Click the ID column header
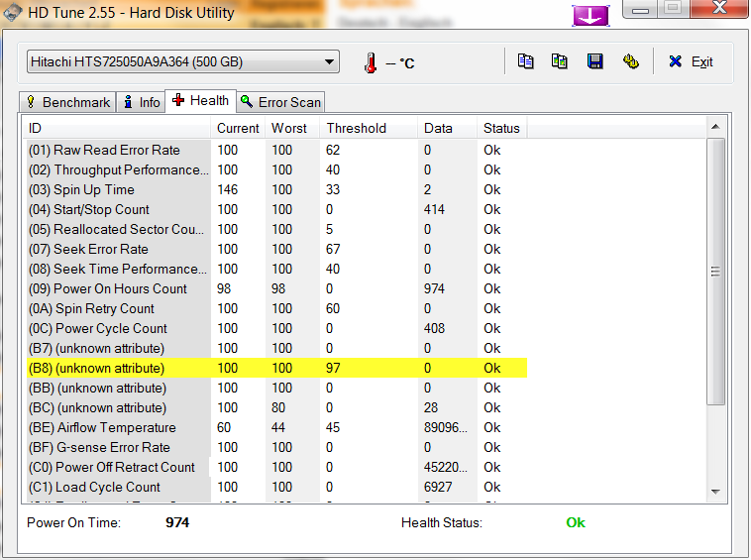 (117, 129)
